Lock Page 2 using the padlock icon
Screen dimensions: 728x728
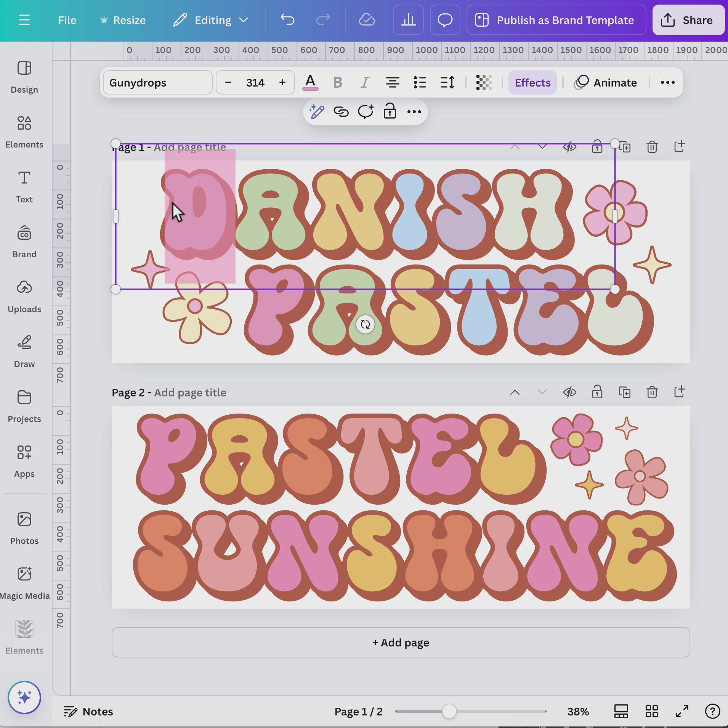pyautogui.click(x=597, y=392)
